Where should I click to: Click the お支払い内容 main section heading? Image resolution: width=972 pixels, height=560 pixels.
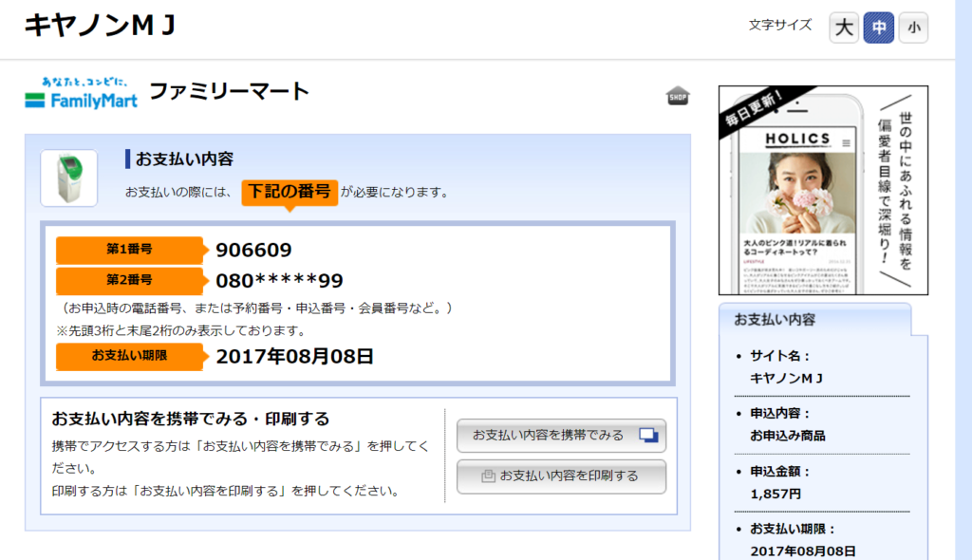pyautogui.click(x=184, y=159)
